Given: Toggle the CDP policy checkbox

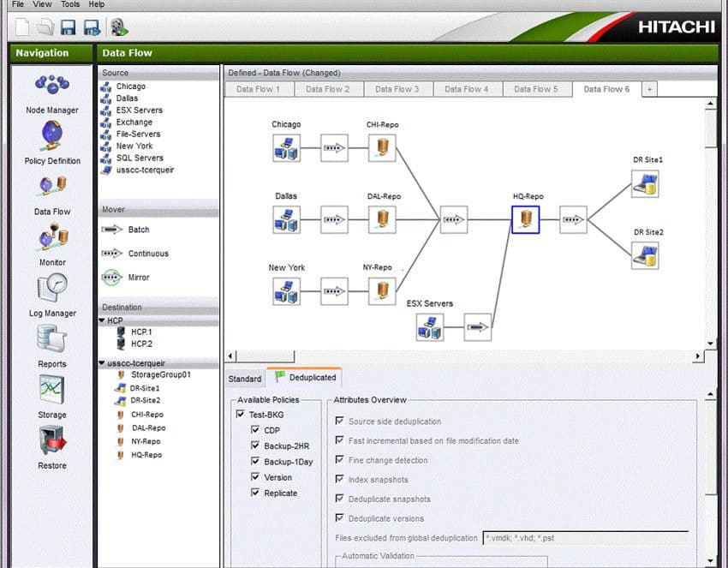Looking at the screenshot, I should coord(255,429).
